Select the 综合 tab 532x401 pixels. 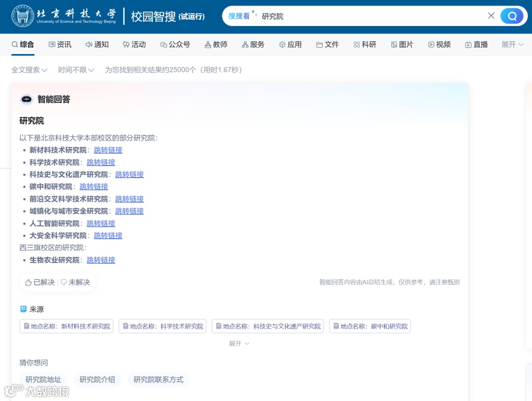[x=23, y=44]
